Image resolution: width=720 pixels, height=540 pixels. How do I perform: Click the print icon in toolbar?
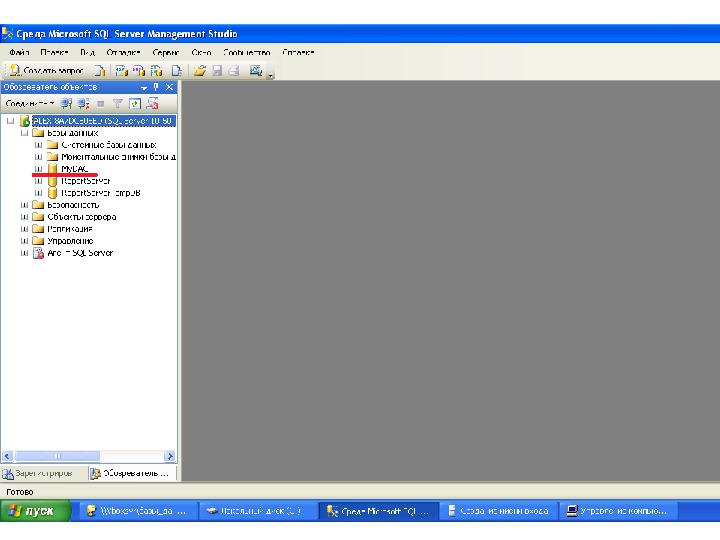[x=234, y=71]
